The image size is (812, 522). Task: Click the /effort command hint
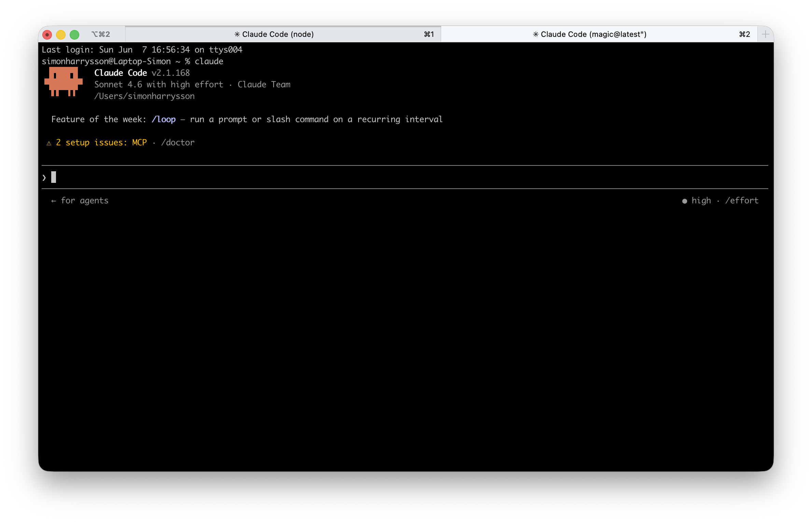pyautogui.click(x=742, y=200)
